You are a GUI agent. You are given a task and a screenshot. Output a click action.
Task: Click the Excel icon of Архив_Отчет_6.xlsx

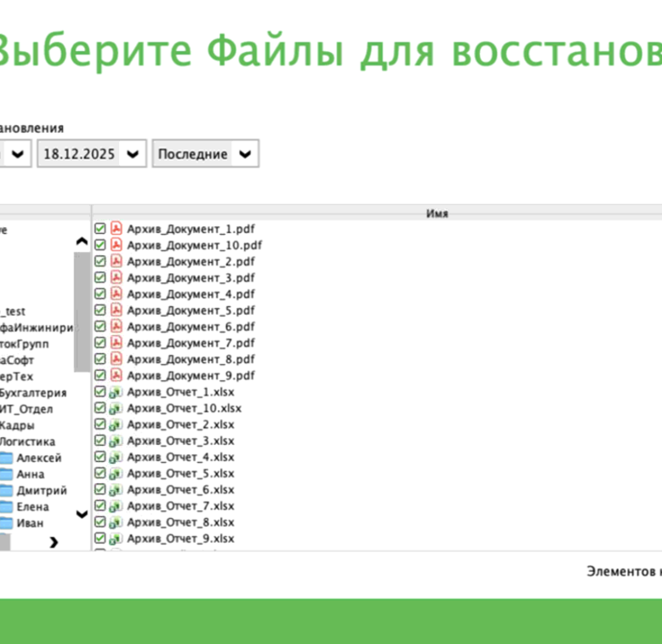(116, 490)
